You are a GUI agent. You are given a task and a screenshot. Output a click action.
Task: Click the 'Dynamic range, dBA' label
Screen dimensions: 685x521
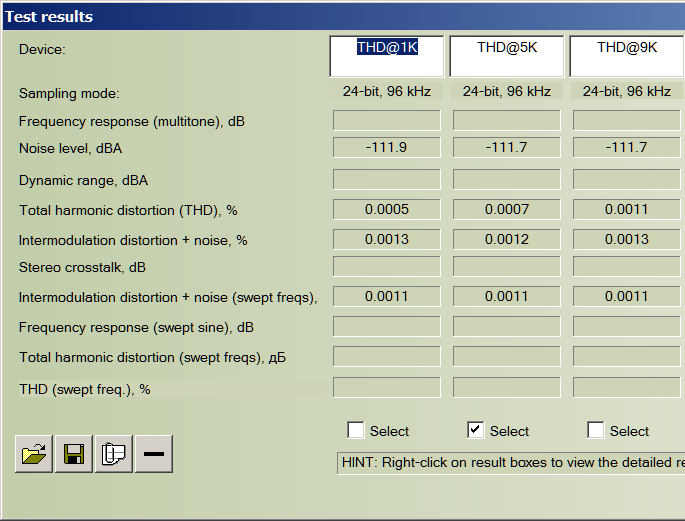pos(83,180)
